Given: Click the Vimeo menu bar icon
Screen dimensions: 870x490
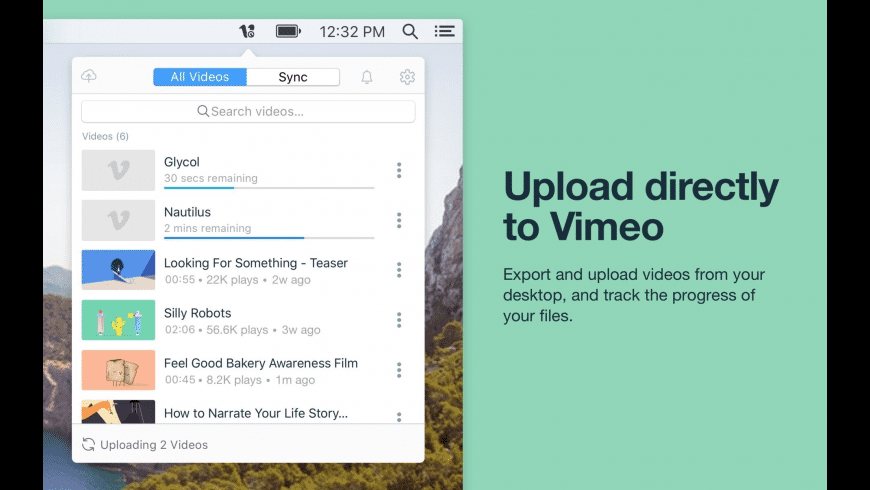Looking at the screenshot, I should 247,31.
